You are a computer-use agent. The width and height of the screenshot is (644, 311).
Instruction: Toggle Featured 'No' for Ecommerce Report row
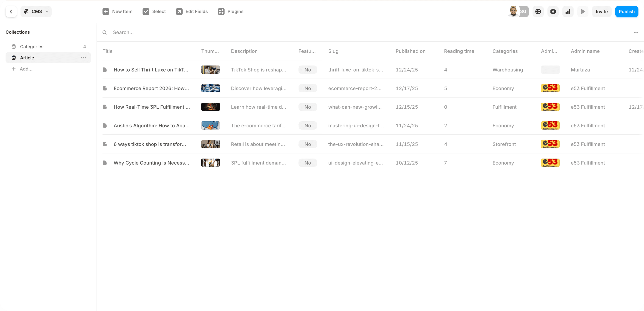pos(308,88)
